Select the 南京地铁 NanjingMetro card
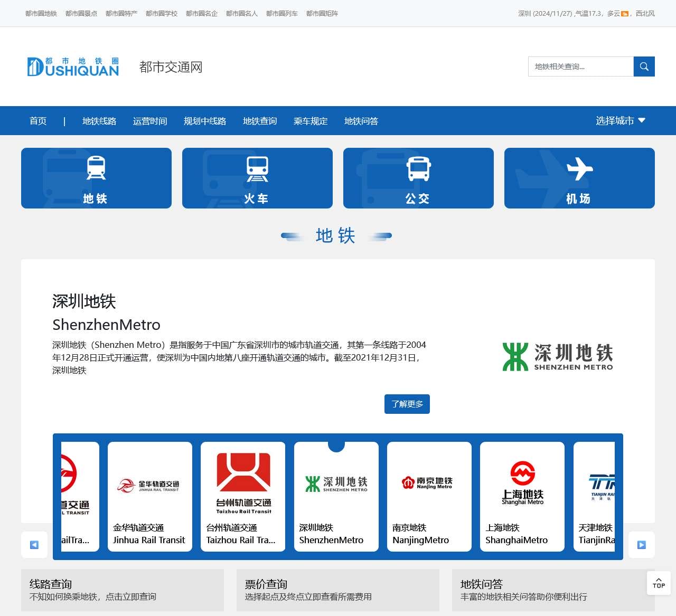 pos(429,497)
